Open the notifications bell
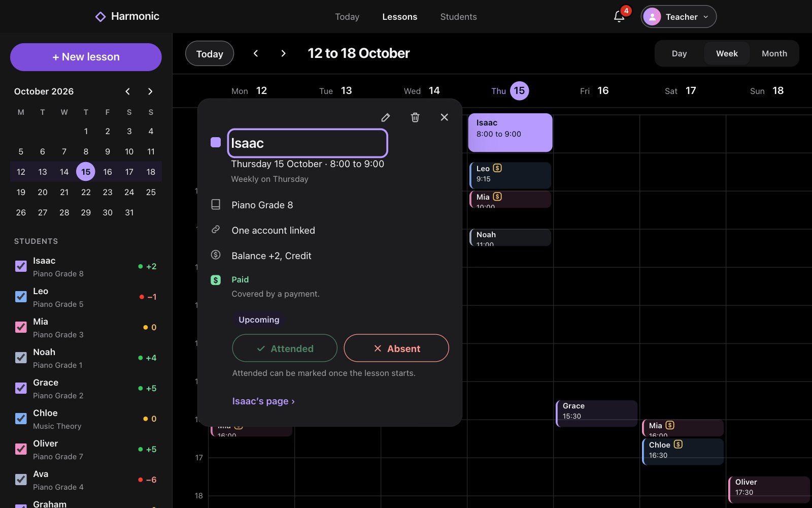The image size is (812, 508). tap(619, 17)
